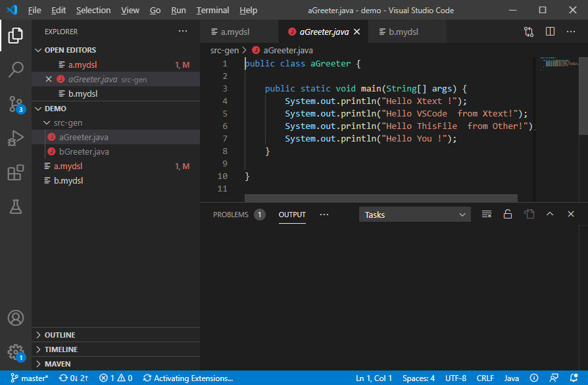Image resolution: width=588 pixels, height=385 pixels.
Task: Open the View menu
Action: coord(130,10)
